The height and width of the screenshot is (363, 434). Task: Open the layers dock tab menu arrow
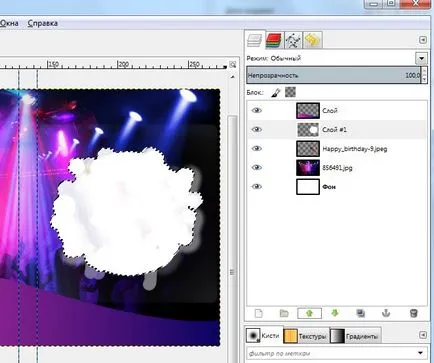coord(422,40)
